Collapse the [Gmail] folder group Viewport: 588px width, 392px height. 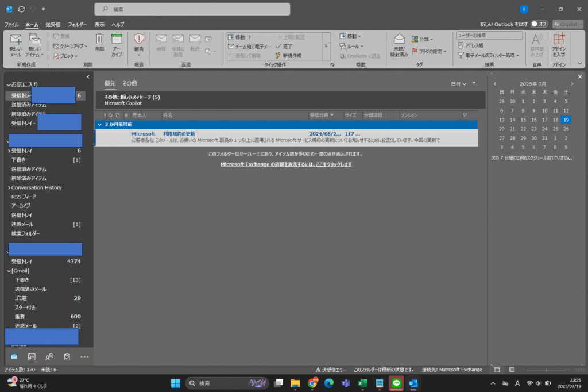tap(9, 271)
